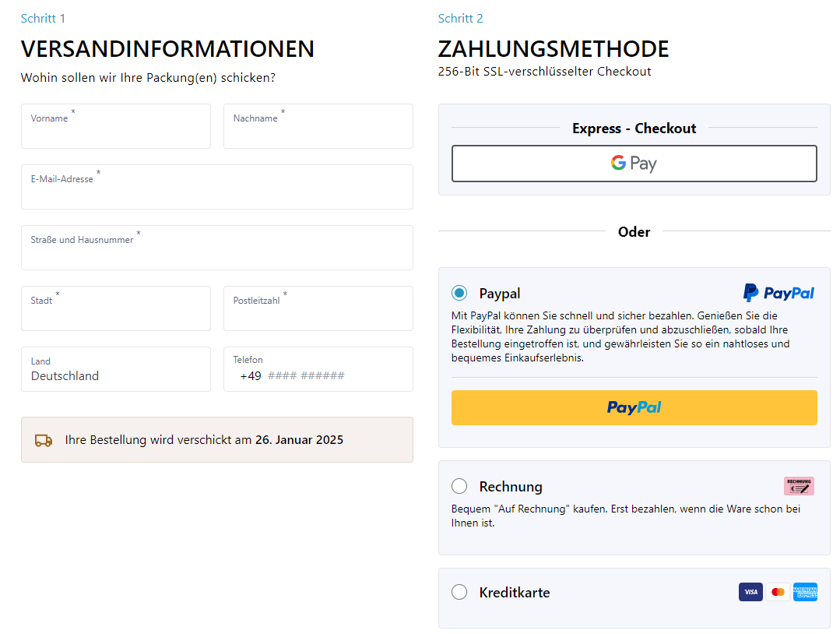Click the delivery truck icon
The width and height of the screenshot is (840, 634).
[44, 441]
